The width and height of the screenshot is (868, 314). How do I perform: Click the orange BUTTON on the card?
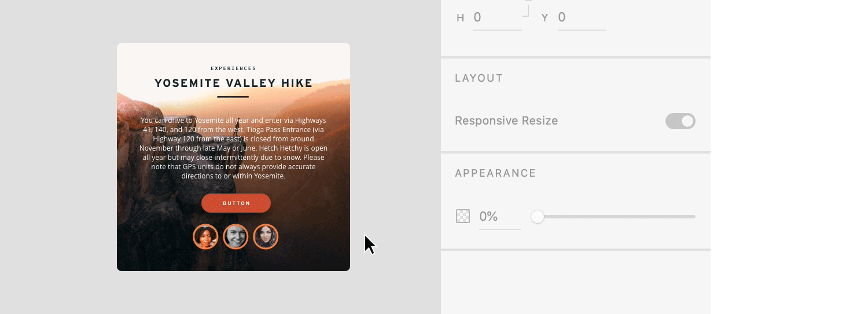pyautogui.click(x=236, y=203)
